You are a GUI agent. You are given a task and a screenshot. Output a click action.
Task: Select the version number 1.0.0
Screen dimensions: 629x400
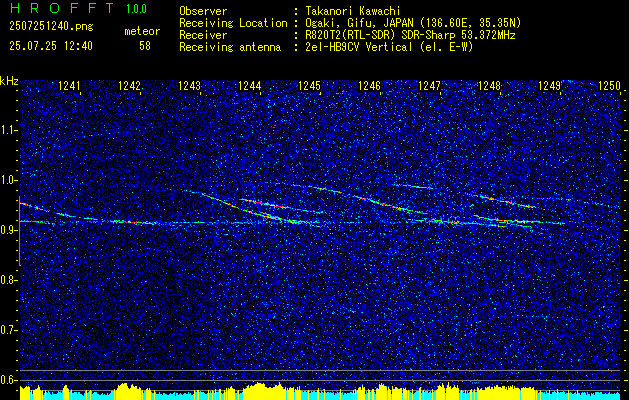[x=136, y=9]
